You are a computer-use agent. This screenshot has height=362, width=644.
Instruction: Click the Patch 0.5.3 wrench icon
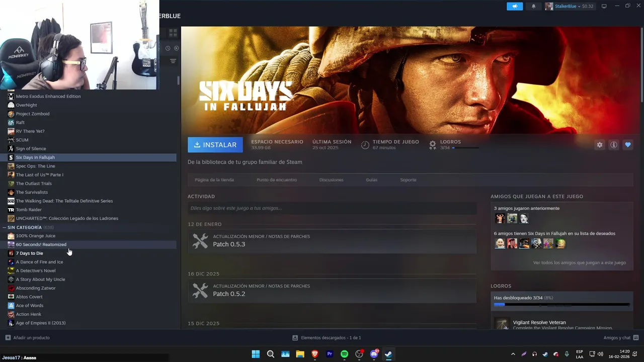pos(200,241)
